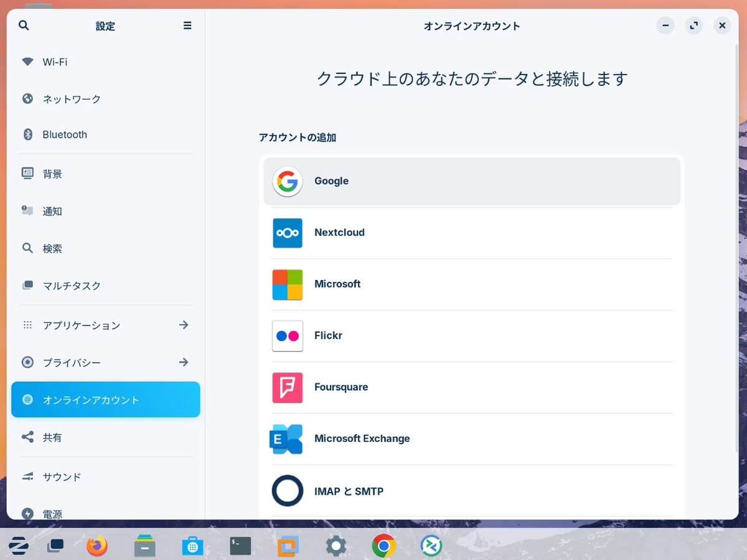The width and height of the screenshot is (747, 560).
Task: Open the settings search magnifier
Action: (24, 26)
